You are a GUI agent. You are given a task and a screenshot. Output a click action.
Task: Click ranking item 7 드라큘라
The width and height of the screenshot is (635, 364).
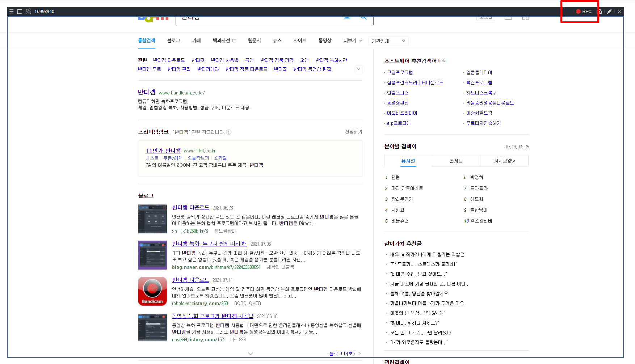point(479,188)
